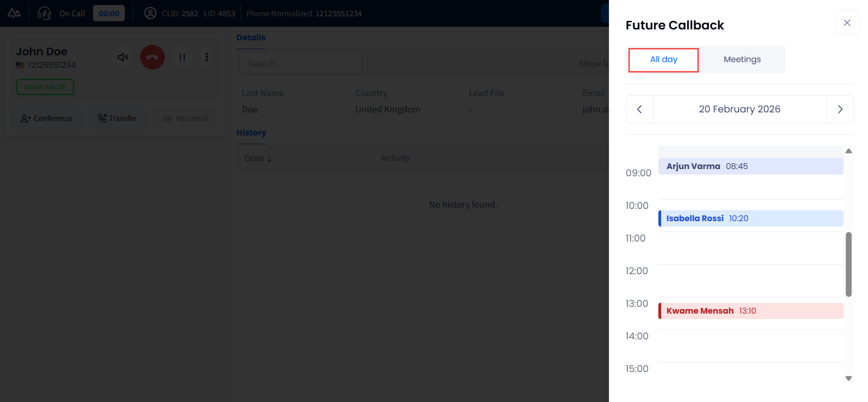Click the Search field in Details
Screen dimensions: 868x402
(x=300, y=63)
